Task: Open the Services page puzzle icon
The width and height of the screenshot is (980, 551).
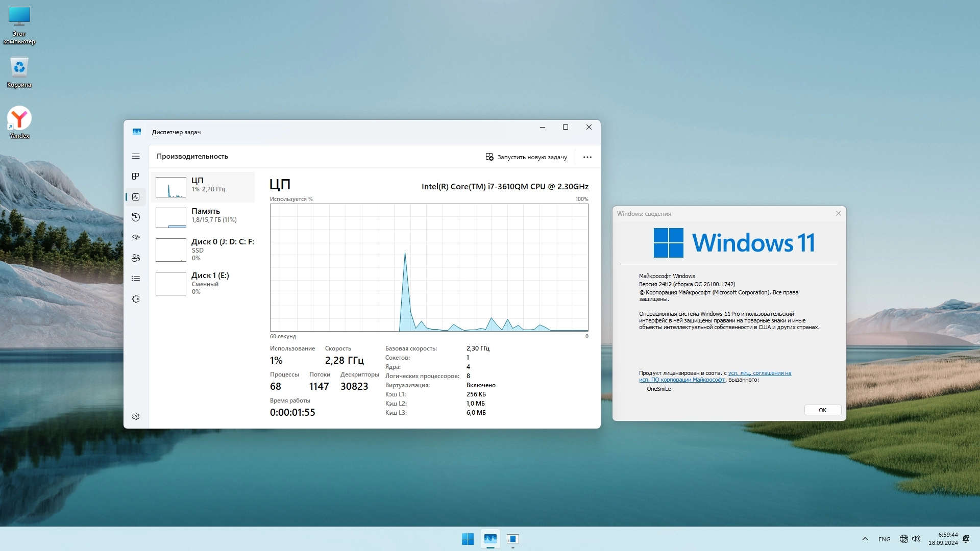Action: pos(135,299)
